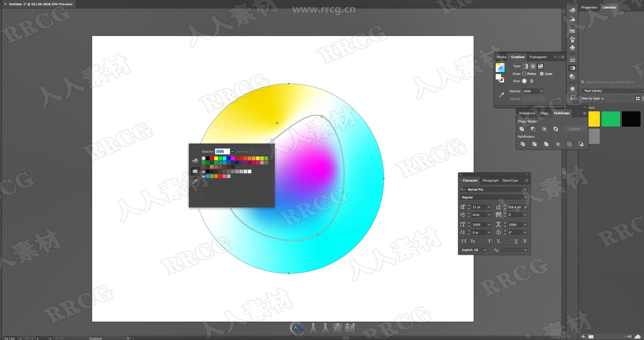The image size is (644, 340).
Task: Click the Minus Back pathfinder icon
Action: click(581, 144)
